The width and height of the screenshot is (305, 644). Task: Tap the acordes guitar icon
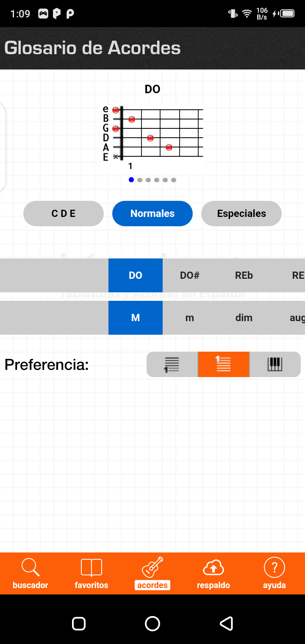point(152,568)
